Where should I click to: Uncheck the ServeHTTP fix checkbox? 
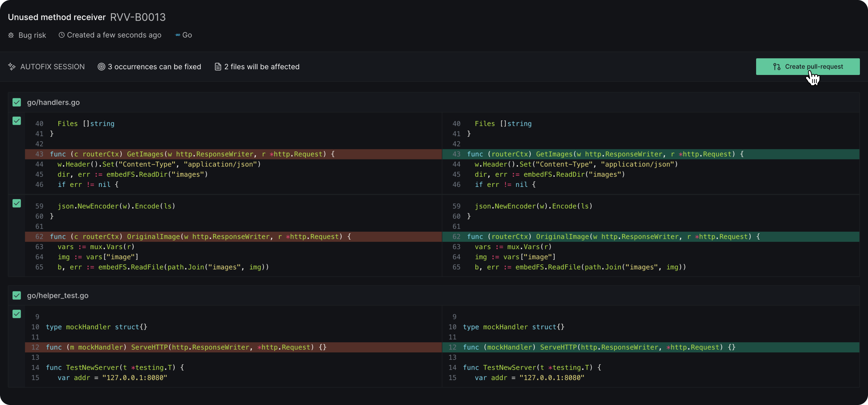click(x=17, y=314)
